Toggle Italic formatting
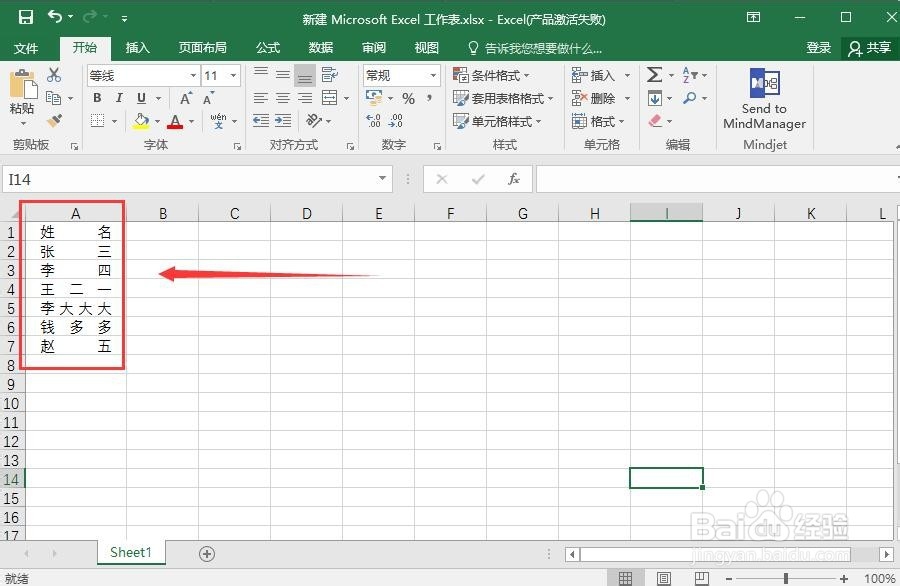Screen dimensions: 900x586 (119, 98)
